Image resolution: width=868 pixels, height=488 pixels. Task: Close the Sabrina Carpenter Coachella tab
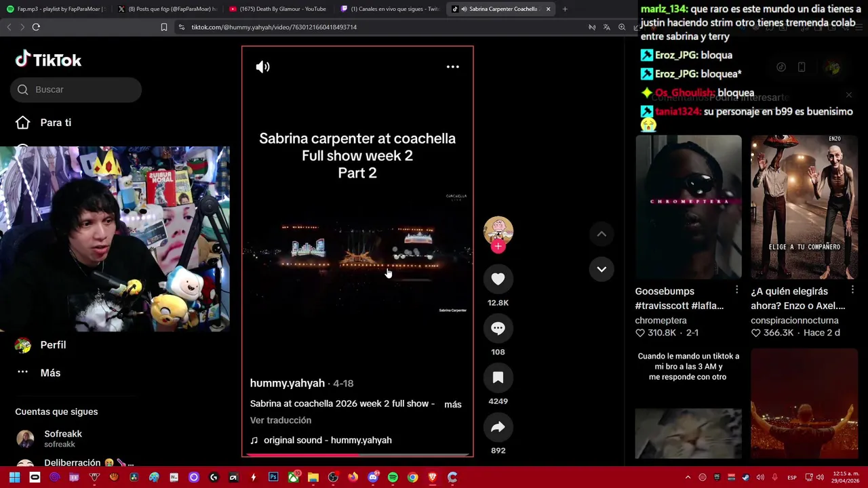point(548,9)
